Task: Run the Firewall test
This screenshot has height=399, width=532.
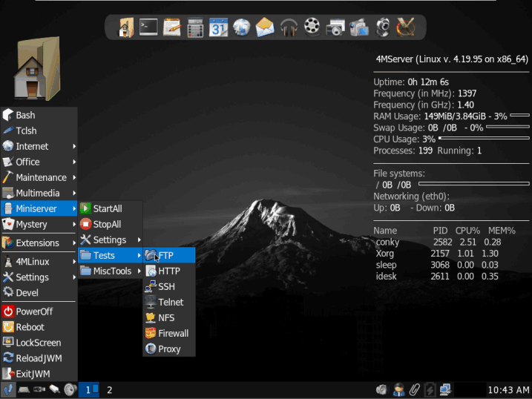Action: (x=169, y=334)
